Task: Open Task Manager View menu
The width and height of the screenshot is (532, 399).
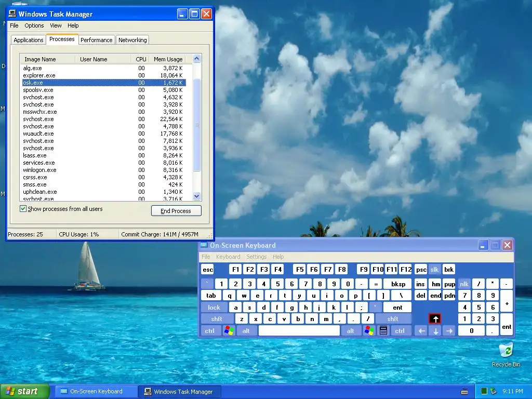Action: [56, 25]
